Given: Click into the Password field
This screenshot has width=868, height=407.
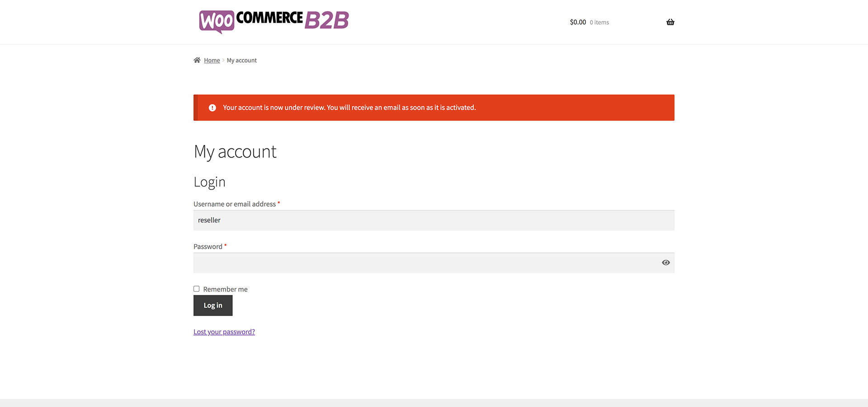Looking at the screenshot, I should tap(425, 263).
